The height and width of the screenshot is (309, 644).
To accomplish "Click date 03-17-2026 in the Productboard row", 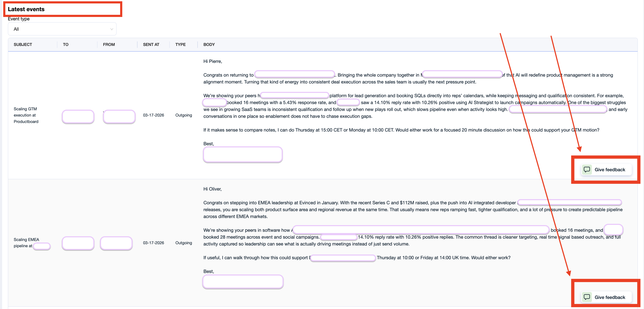I will (154, 115).
